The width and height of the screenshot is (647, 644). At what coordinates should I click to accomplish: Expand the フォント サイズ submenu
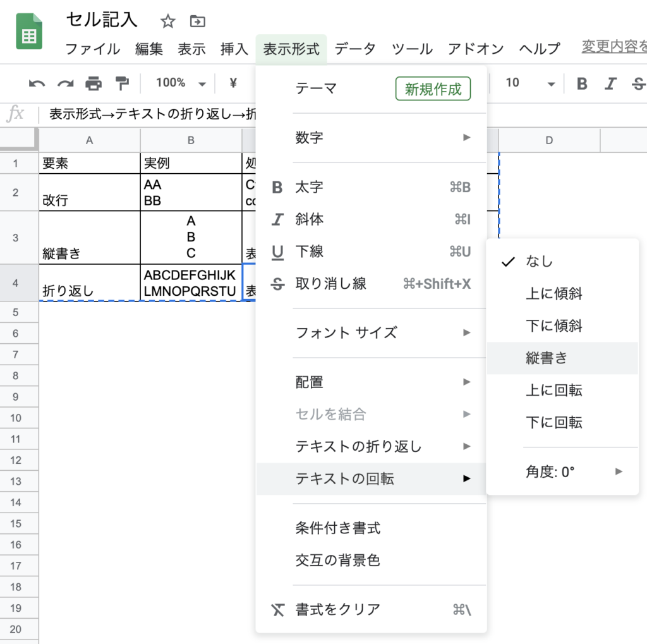[x=371, y=332]
